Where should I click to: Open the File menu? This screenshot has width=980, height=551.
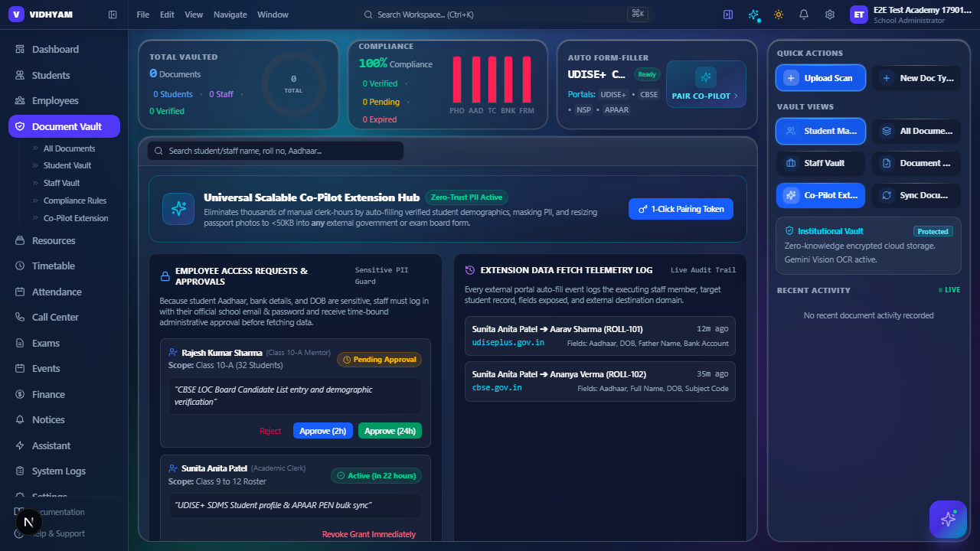click(142, 15)
